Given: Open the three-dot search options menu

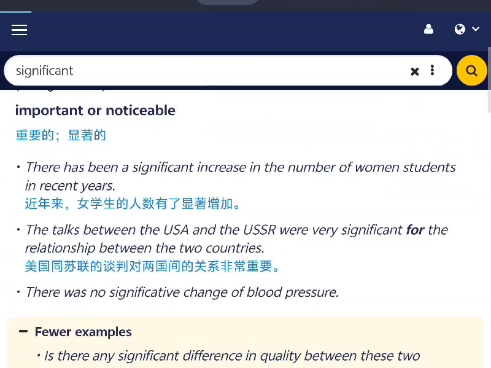Looking at the screenshot, I should click(432, 70).
